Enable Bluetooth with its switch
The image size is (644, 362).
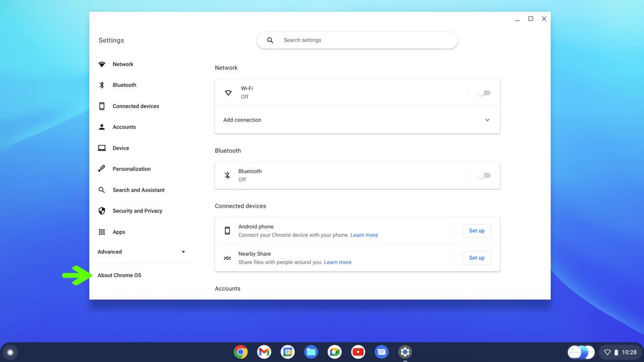click(x=484, y=175)
